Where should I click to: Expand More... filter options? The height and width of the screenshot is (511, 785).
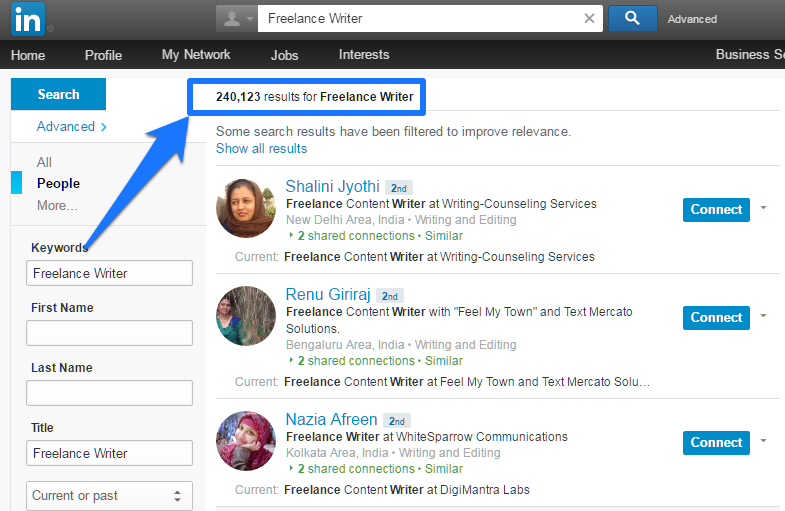pyautogui.click(x=57, y=205)
